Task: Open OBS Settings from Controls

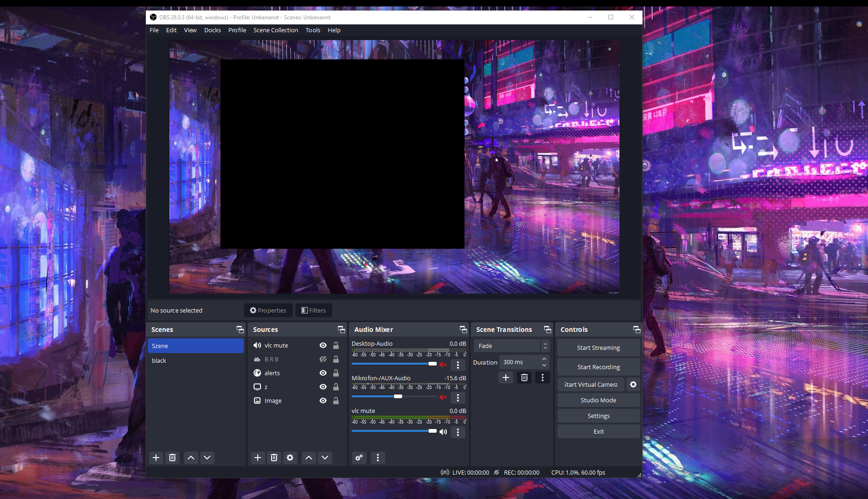Action: pos(598,416)
